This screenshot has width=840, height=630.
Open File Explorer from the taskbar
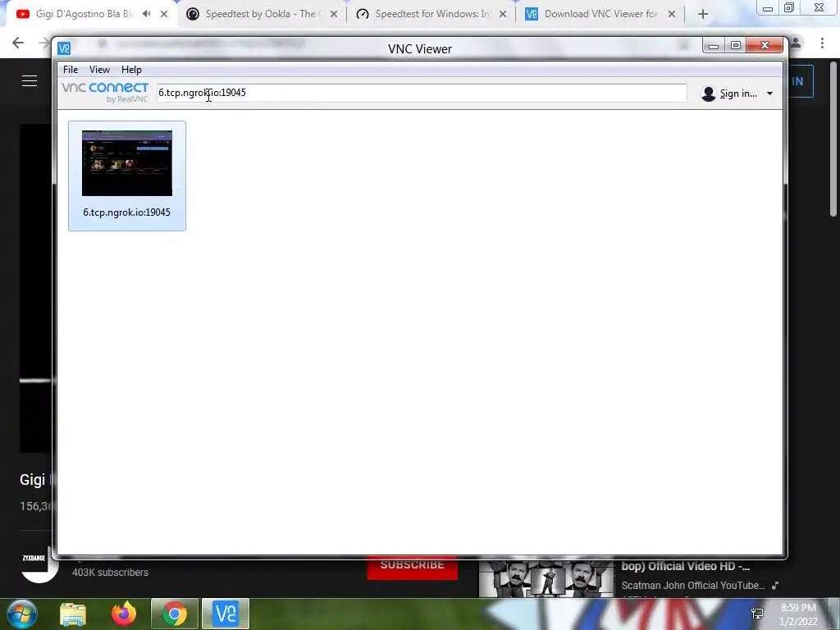tap(73, 614)
